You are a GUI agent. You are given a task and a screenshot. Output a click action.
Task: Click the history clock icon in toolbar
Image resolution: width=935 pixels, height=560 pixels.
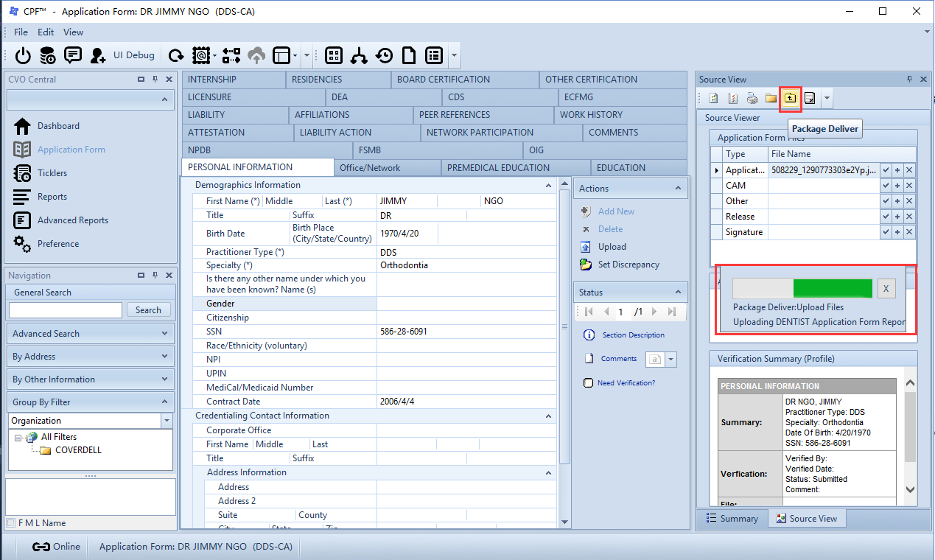point(384,55)
